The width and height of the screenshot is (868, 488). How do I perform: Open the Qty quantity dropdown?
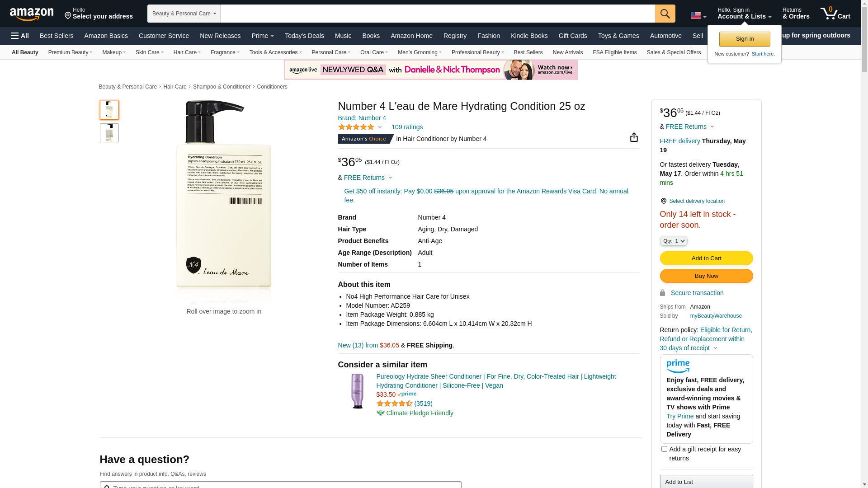(674, 241)
